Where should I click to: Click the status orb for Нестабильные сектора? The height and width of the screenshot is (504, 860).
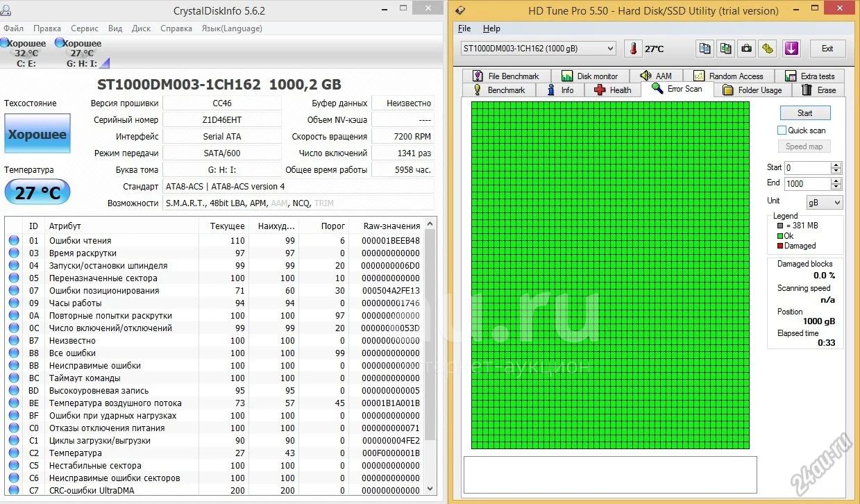(x=14, y=466)
